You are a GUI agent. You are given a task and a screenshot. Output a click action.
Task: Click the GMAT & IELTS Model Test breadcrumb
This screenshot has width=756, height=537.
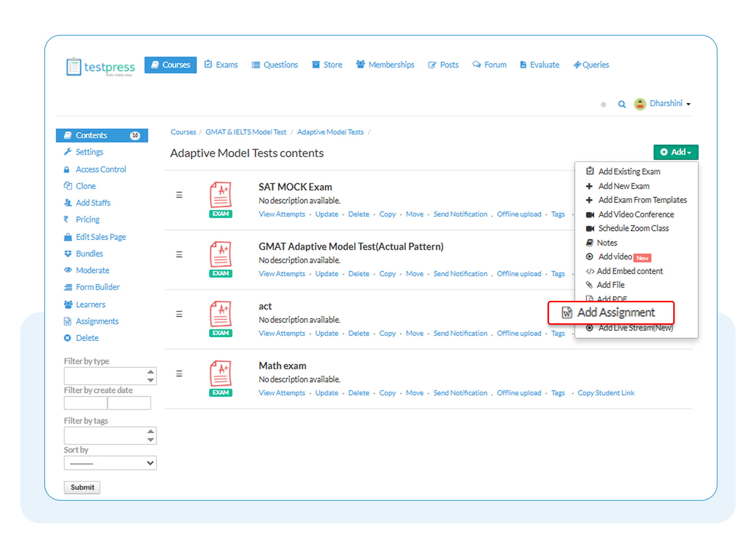click(246, 132)
